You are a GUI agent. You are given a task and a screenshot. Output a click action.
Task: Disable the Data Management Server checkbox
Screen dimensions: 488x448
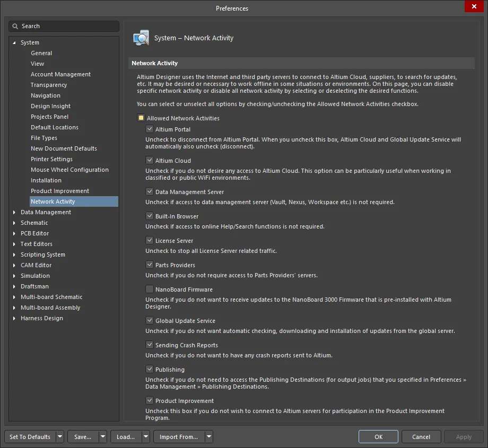pos(150,191)
